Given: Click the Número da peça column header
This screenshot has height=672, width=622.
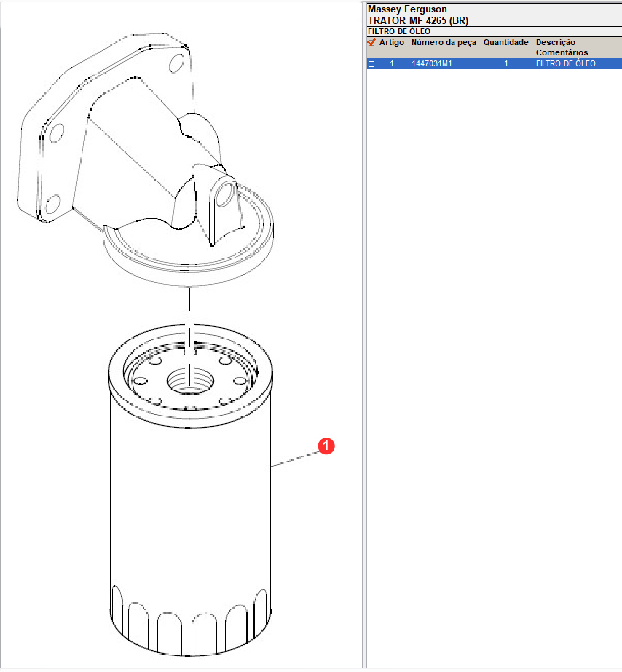Looking at the screenshot, I should [x=444, y=43].
